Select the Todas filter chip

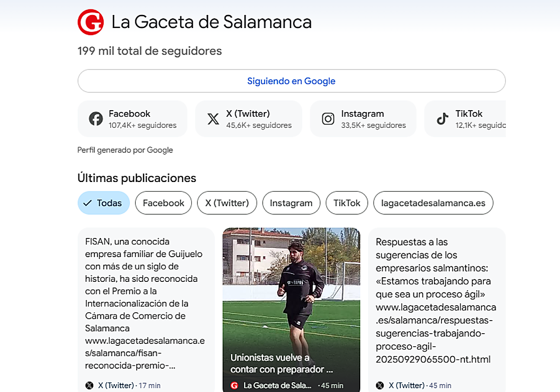tap(103, 203)
